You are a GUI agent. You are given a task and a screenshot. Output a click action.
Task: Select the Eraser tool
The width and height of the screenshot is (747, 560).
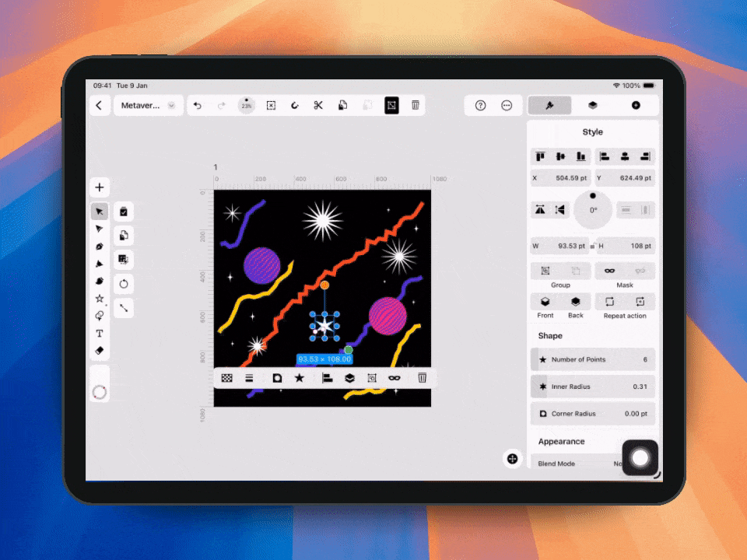point(100,351)
